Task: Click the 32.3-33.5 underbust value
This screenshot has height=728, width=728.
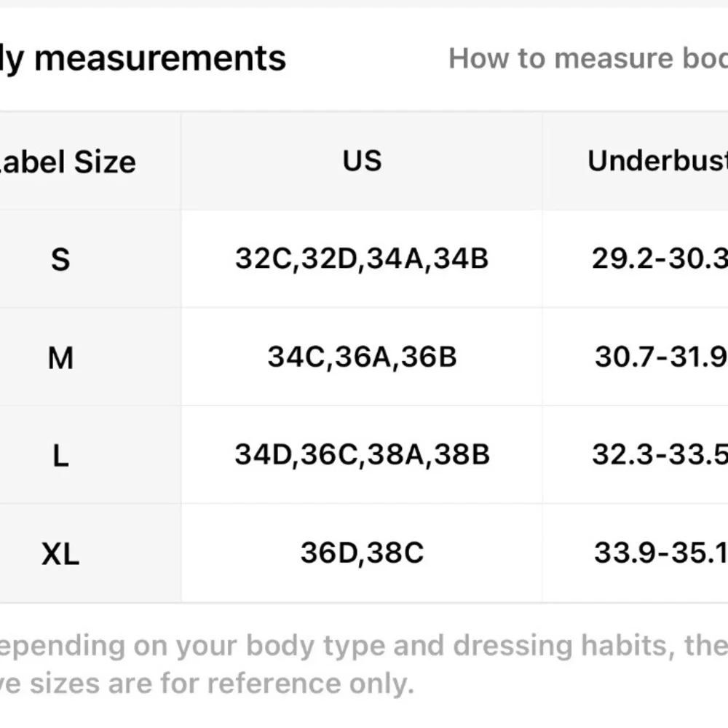Action: pyautogui.click(x=659, y=455)
